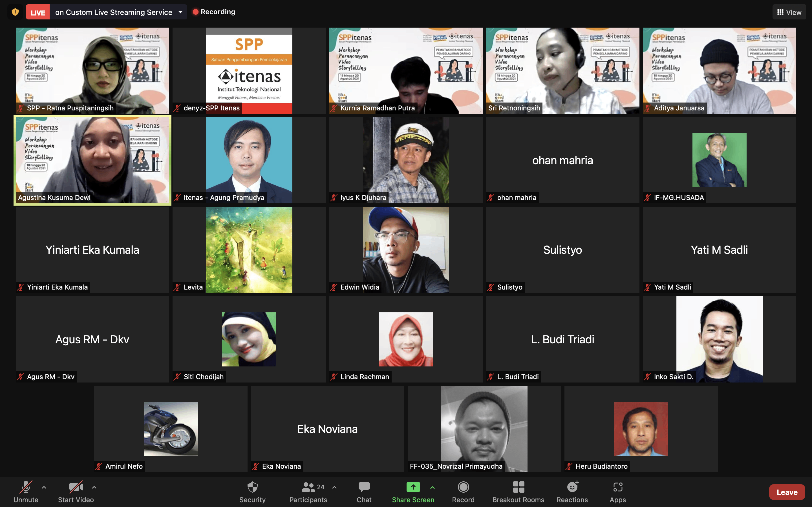Expand video options arrow beside Start Video
Screen dimensions: 812x507
click(94, 487)
